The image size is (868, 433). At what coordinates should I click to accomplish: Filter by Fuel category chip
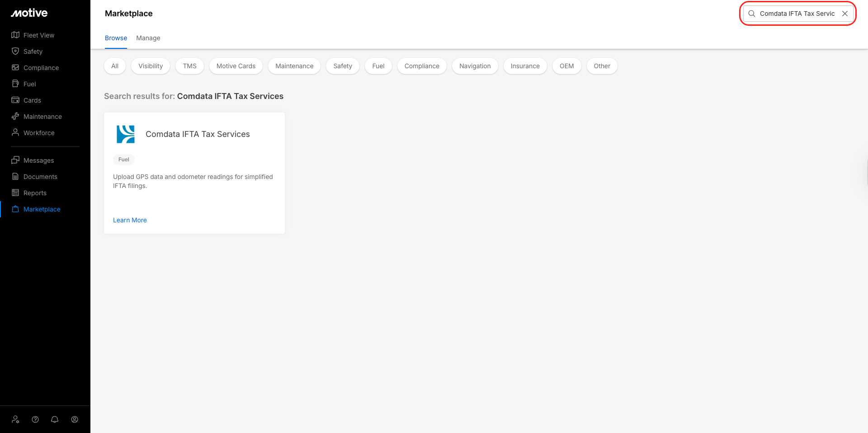(x=378, y=66)
